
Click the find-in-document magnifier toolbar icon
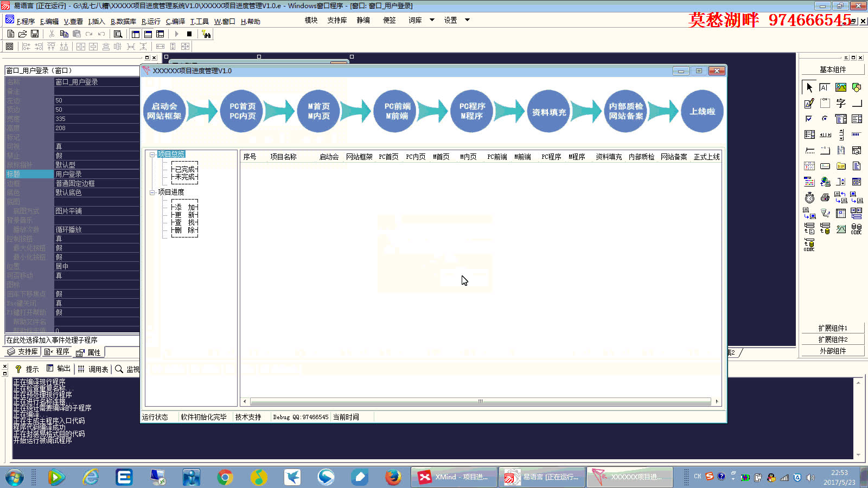coord(118,34)
